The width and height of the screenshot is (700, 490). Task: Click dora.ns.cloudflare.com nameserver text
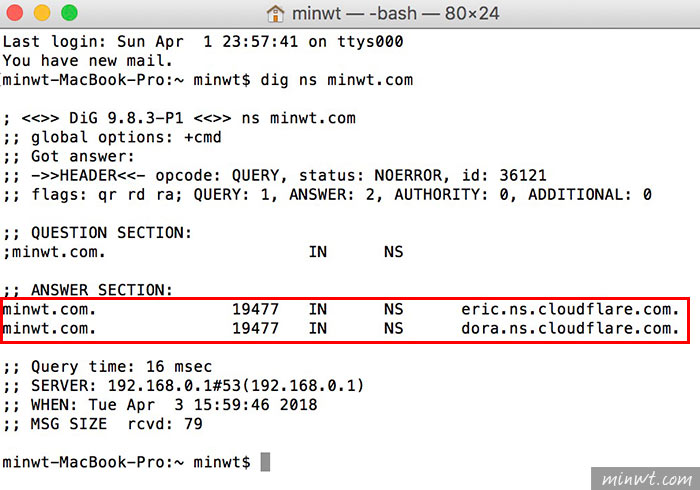click(570, 328)
